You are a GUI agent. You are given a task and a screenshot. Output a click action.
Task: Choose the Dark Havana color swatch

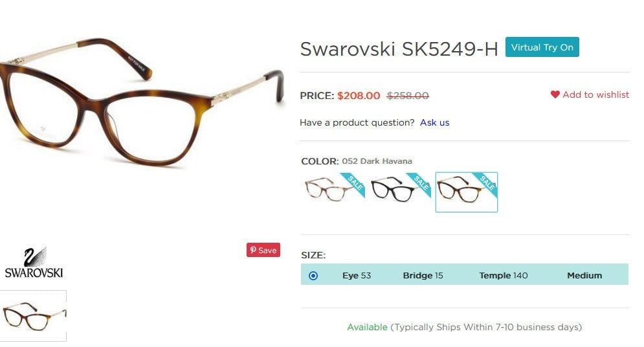pos(467,192)
